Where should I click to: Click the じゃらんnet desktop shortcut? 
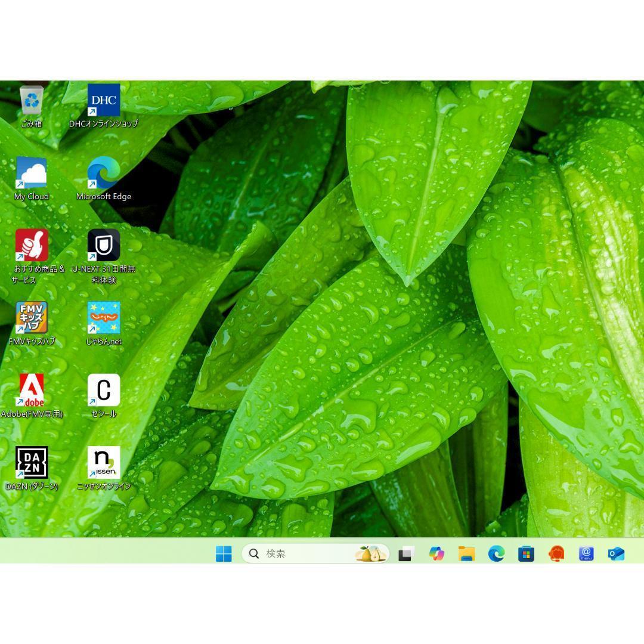click(104, 318)
